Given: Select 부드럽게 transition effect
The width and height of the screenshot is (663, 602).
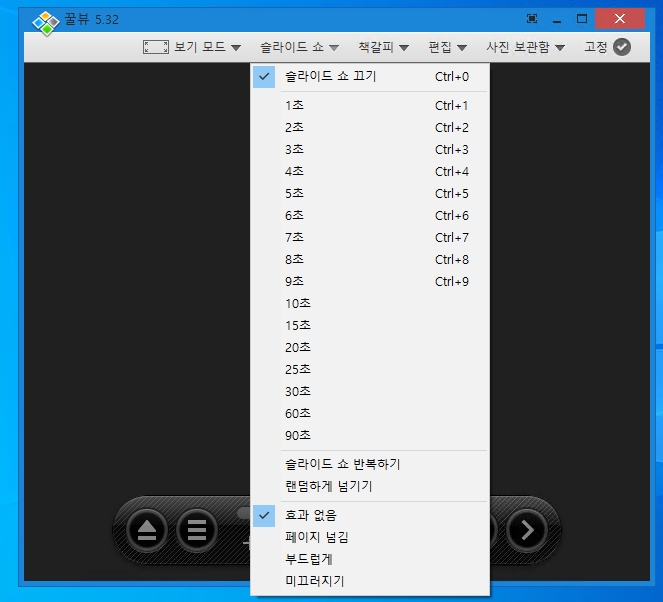Looking at the screenshot, I should click(370, 559).
